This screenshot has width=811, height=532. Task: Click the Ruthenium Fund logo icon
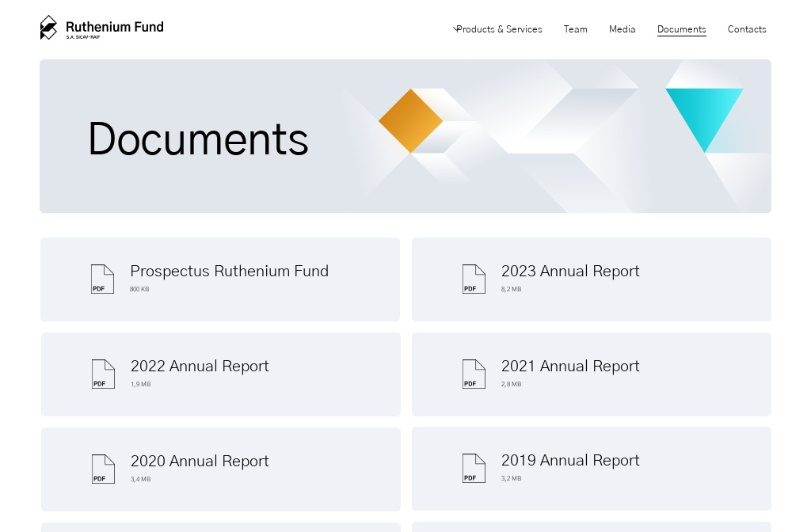tap(48, 27)
